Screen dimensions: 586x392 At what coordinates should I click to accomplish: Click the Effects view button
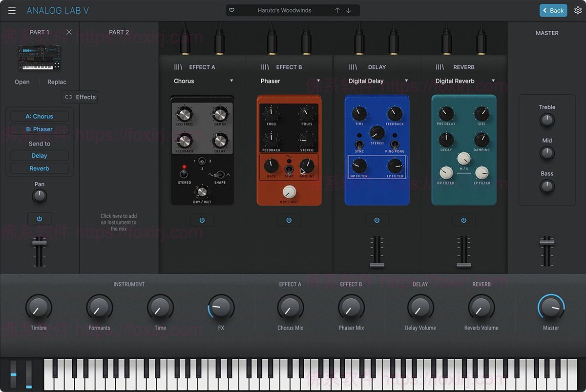click(79, 97)
